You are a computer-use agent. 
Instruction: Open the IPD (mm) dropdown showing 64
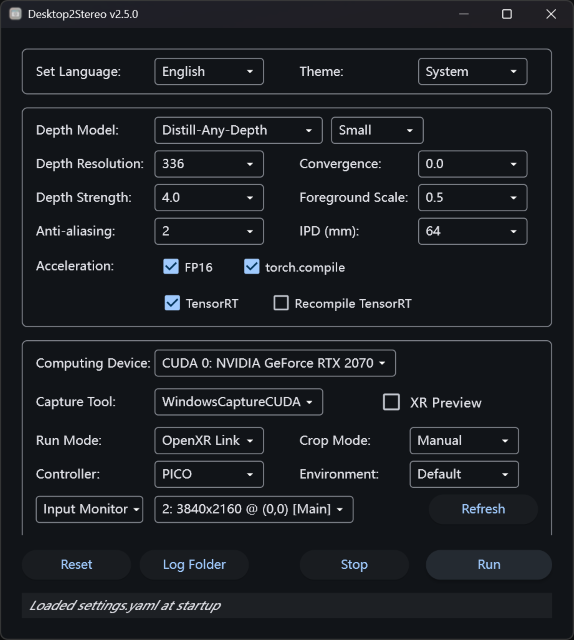[472, 231]
